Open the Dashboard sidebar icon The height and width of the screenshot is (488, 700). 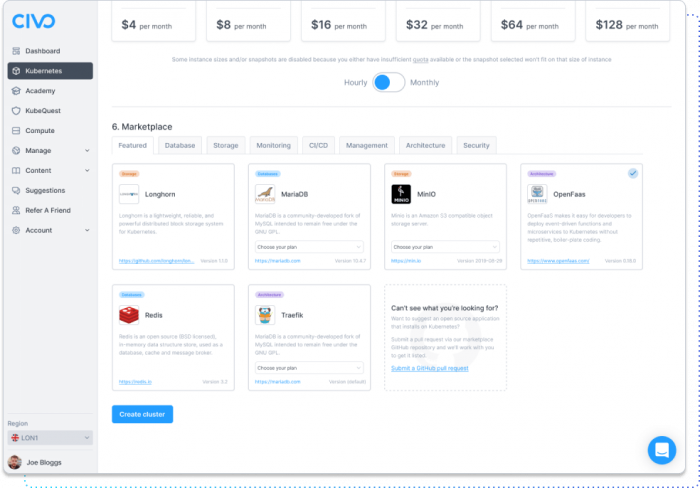16,51
